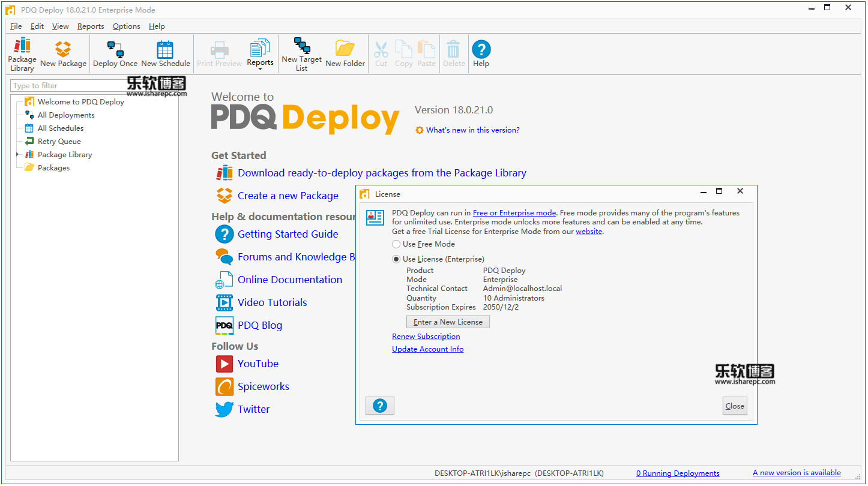Open the Update Account Info link
The width and height of the screenshot is (868, 486).
point(428,349)
